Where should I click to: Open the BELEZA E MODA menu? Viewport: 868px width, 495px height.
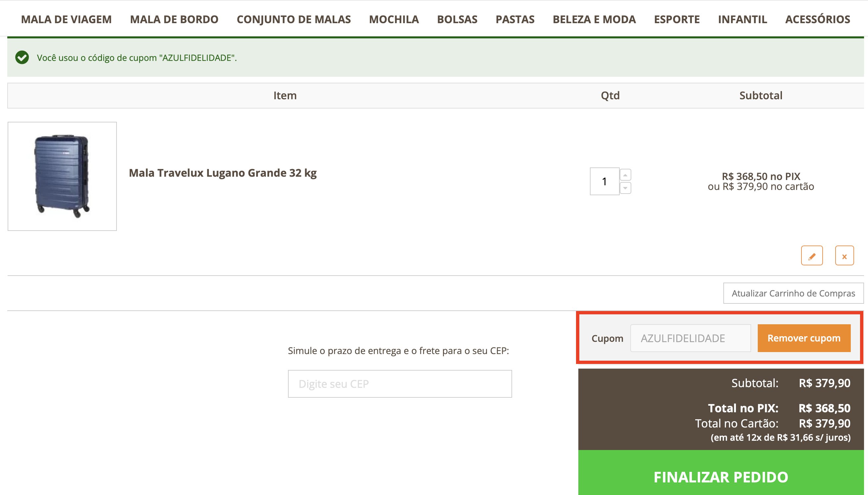click(x=594, y=20)
